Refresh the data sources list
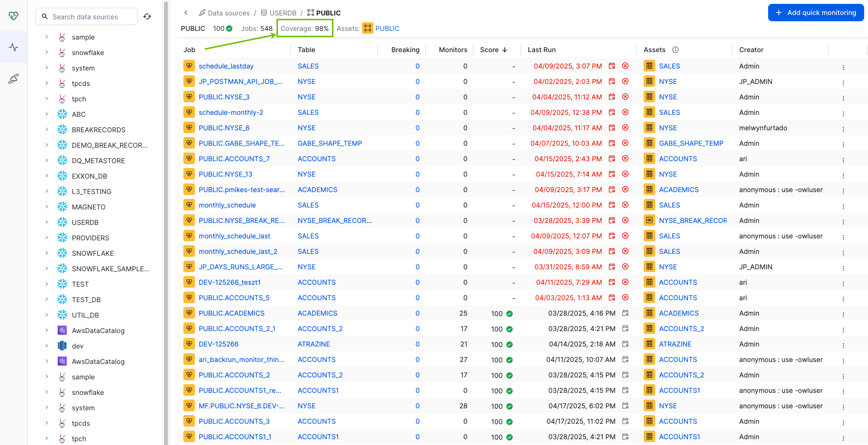This screenshot has height=445, width=868. coord(147,16)
